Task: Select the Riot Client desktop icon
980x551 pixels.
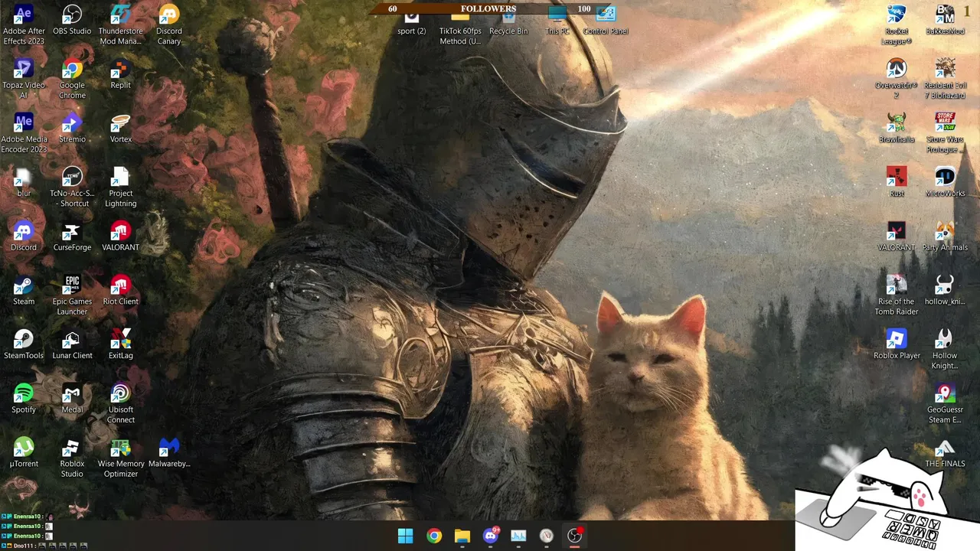Action: [x=120, y=290]
